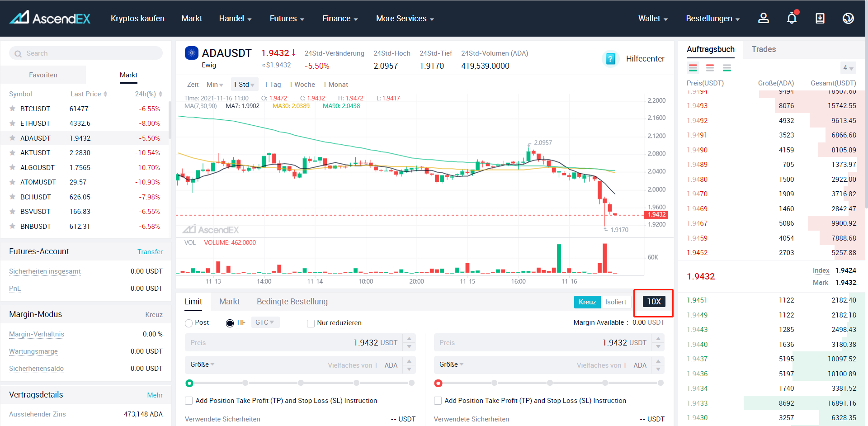Select the Bedingte Bestellung tab

pos(292,302)
